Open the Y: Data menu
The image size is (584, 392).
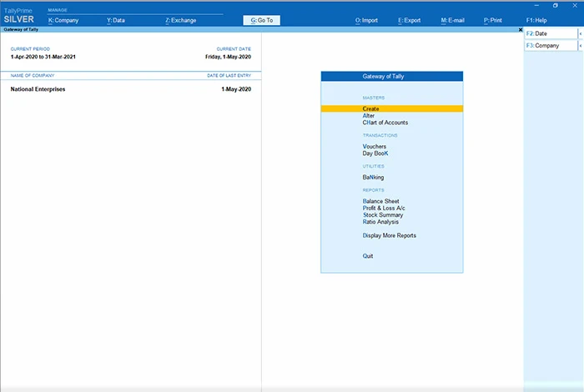(x=116, y=21)
